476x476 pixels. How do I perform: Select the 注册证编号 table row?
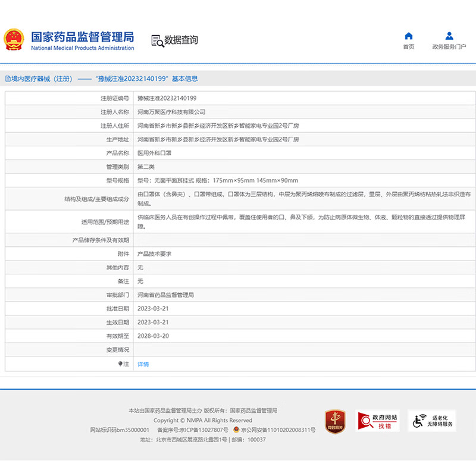[x=238, y=99]
